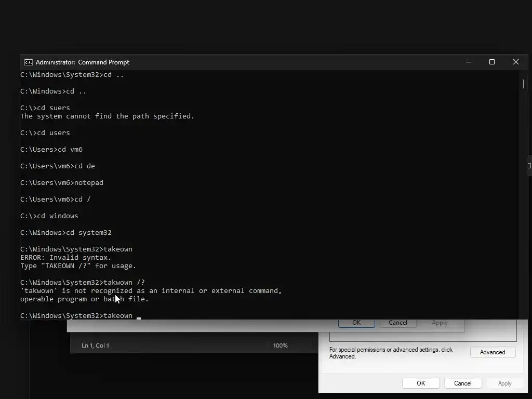This screenshot has height=399, width=532.
Task: Click the current takeown command input line
Action: click(x=81, y=315)
